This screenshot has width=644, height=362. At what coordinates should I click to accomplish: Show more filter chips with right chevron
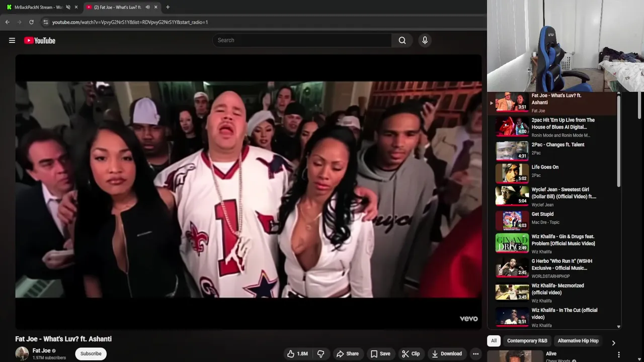click(x=613, y=342)
